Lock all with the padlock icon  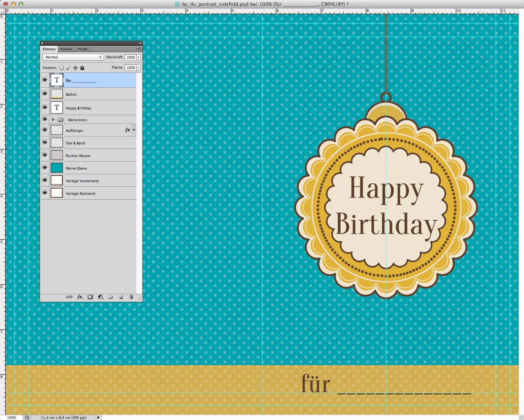pos(82,68)
